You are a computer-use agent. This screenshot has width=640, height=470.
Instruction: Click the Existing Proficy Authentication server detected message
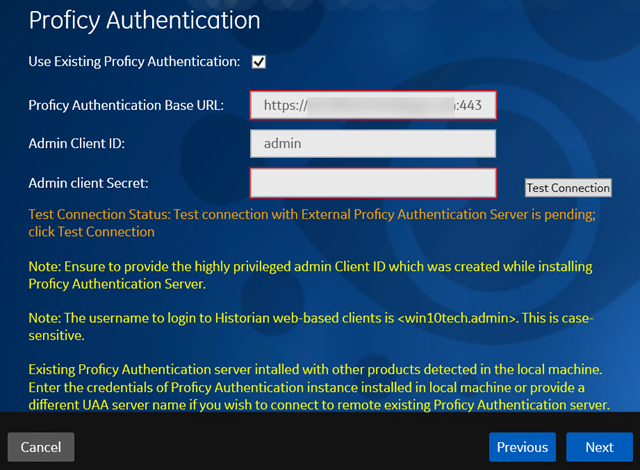tap(319, 387)
